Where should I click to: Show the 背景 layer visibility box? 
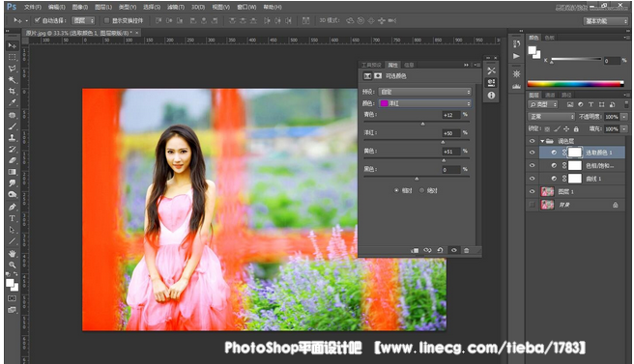533,205
